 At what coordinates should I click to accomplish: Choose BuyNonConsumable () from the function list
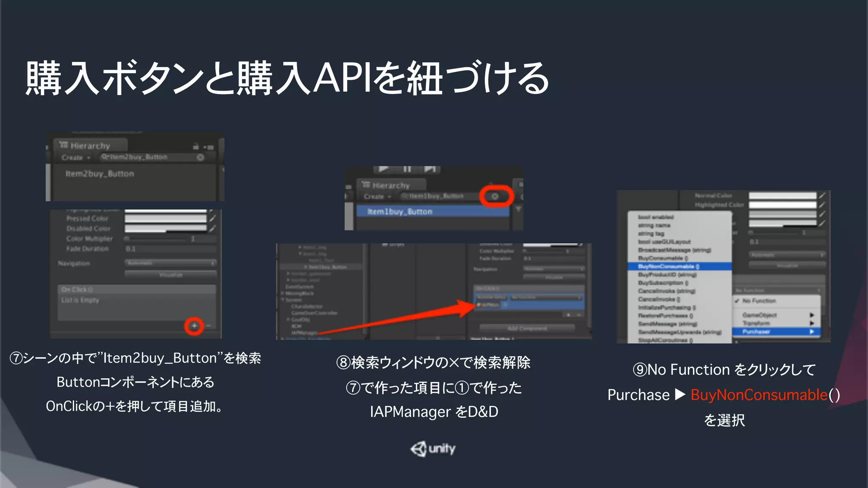(x=679, y=266)
